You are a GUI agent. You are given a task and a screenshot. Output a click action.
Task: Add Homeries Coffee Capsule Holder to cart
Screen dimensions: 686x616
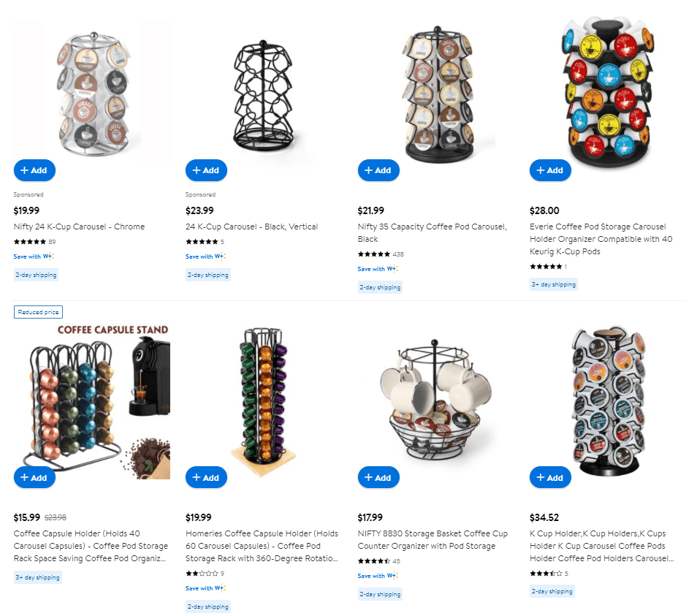tap(207, 477)
